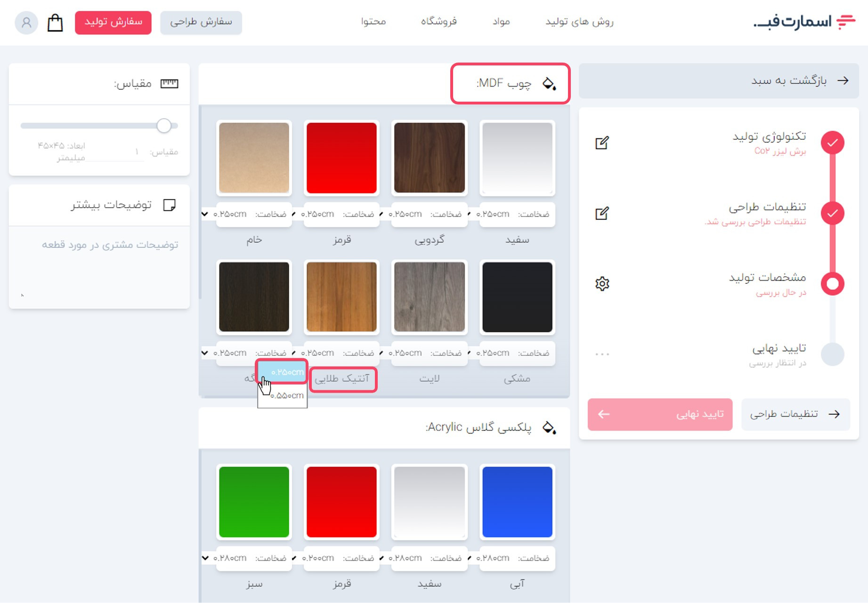Screen dimensions: 868x603
Task: Select the white Acrylic swatch
Action: 429,502
